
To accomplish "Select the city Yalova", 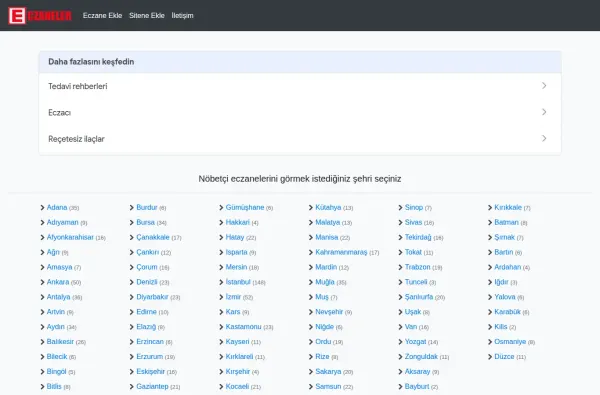I will point(505,297).
